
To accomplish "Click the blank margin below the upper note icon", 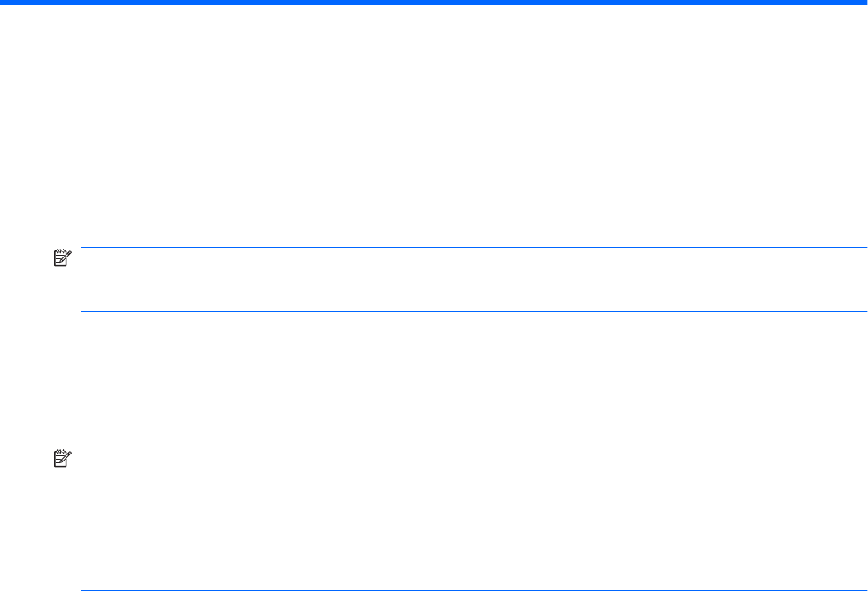I will click(x=59, y=289).
